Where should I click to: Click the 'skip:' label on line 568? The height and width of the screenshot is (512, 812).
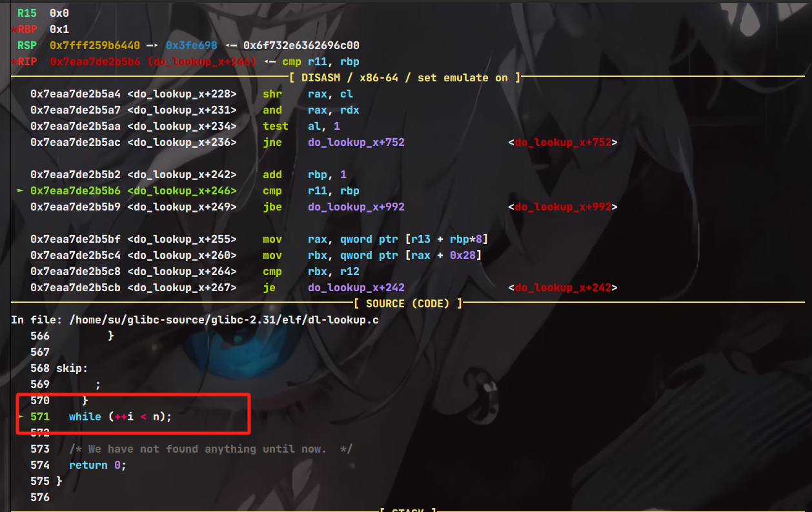(x=72, y=368)
